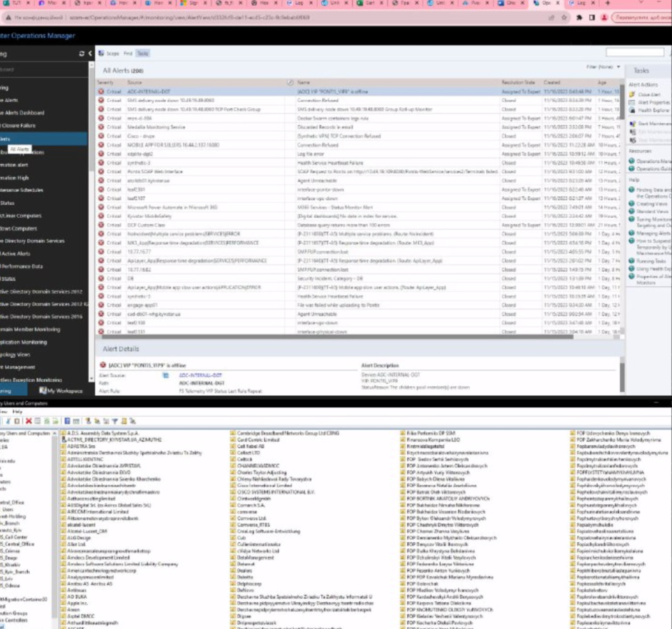Open a new browser tab with plus button
The width and height of the screenshot is (672, 629).
pyautogui.click(x=607, y=3)
